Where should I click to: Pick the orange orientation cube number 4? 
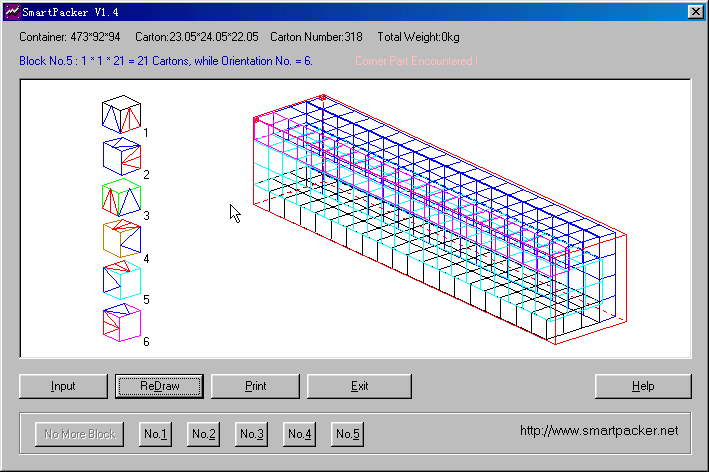point(121,239)
